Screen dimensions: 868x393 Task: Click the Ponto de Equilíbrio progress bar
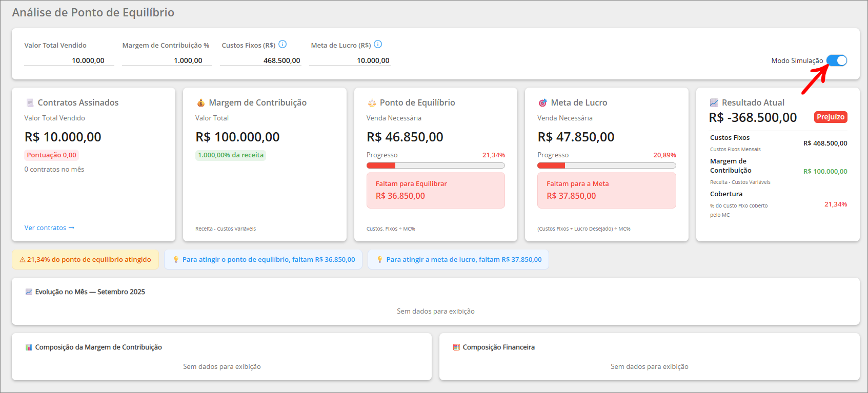[x=436, y=166]
